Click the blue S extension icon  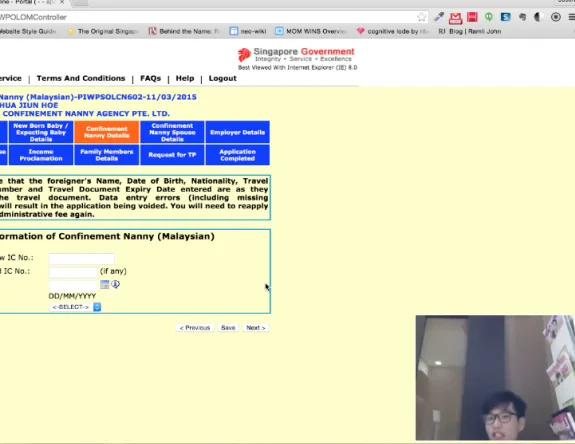pos(506,17)
